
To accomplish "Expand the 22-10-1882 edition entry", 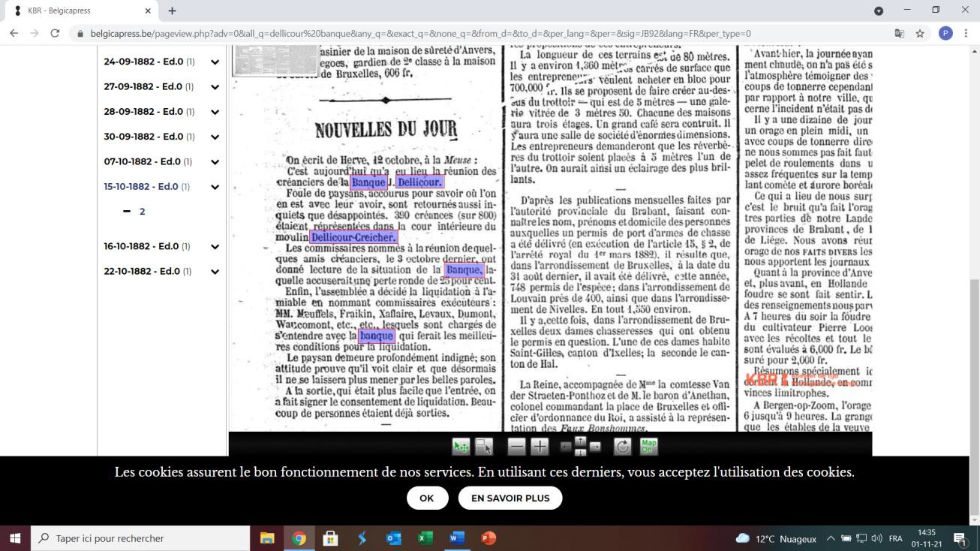I will 215,272.
